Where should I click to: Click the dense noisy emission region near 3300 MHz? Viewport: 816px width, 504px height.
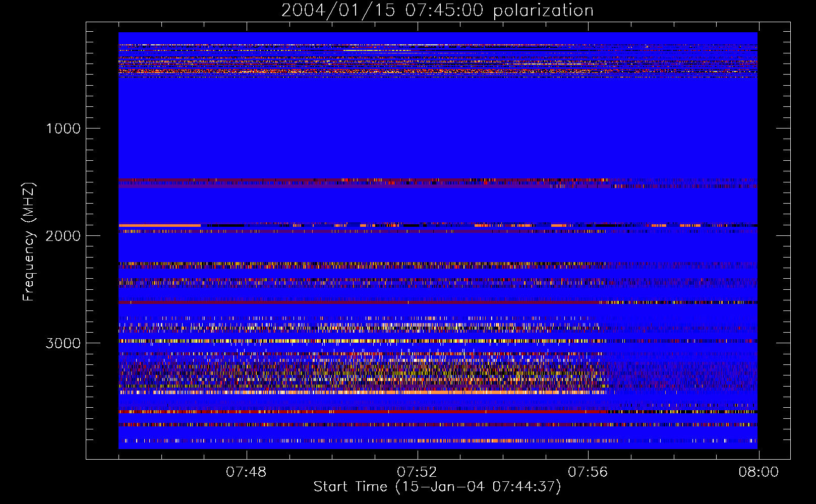pyautogui.click(x=362, y=373)
